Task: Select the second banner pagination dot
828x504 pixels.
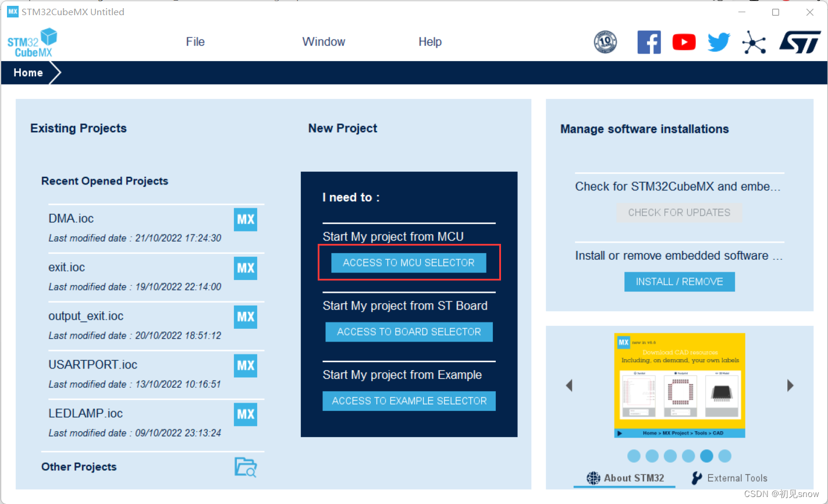Action: pos(652,456)
